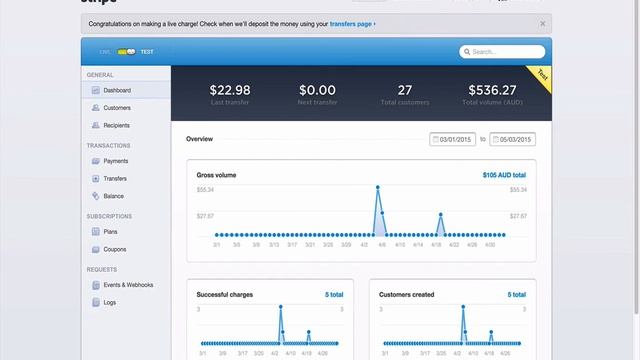
Task: Click calendar icon in start date field
Action: click(436, 139)
